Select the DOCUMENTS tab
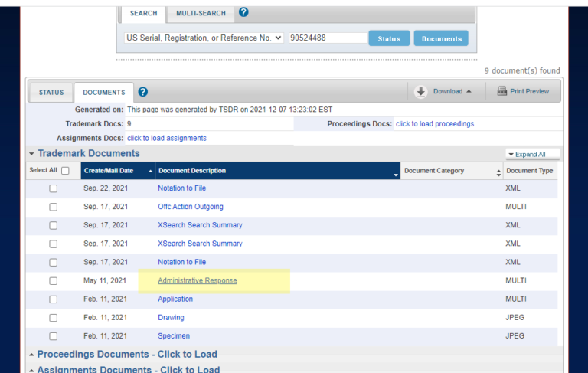The image size is (588, 373). 104,93
